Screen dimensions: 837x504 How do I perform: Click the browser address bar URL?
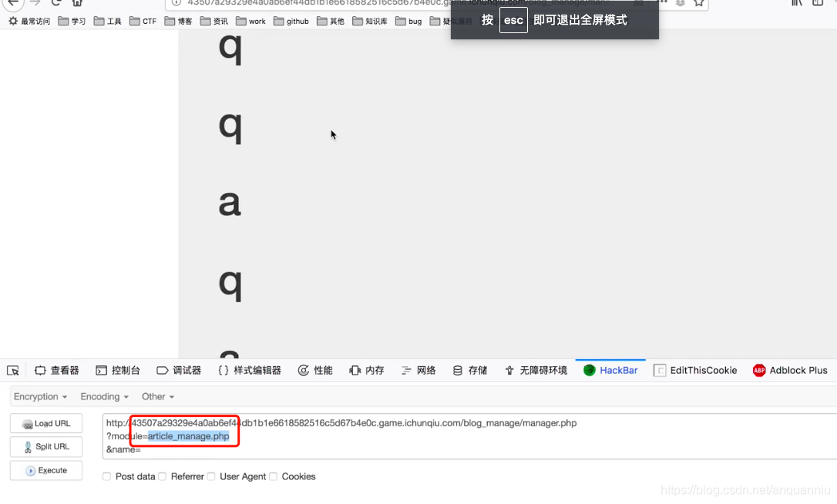399,3
